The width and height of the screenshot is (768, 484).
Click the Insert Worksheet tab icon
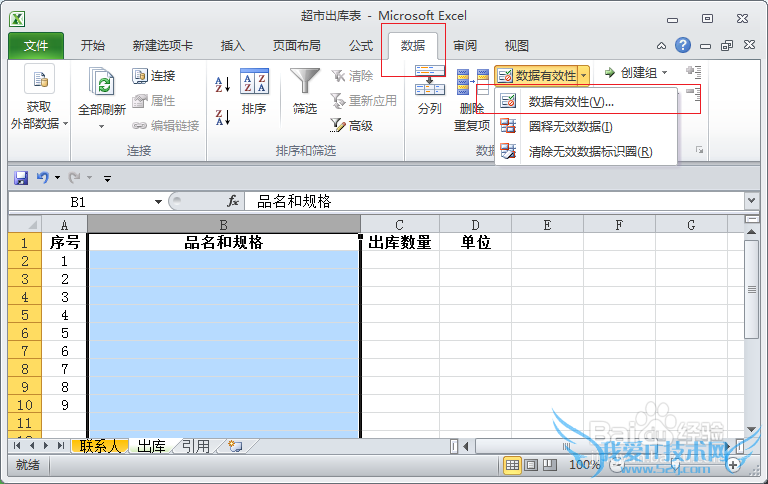235,446
